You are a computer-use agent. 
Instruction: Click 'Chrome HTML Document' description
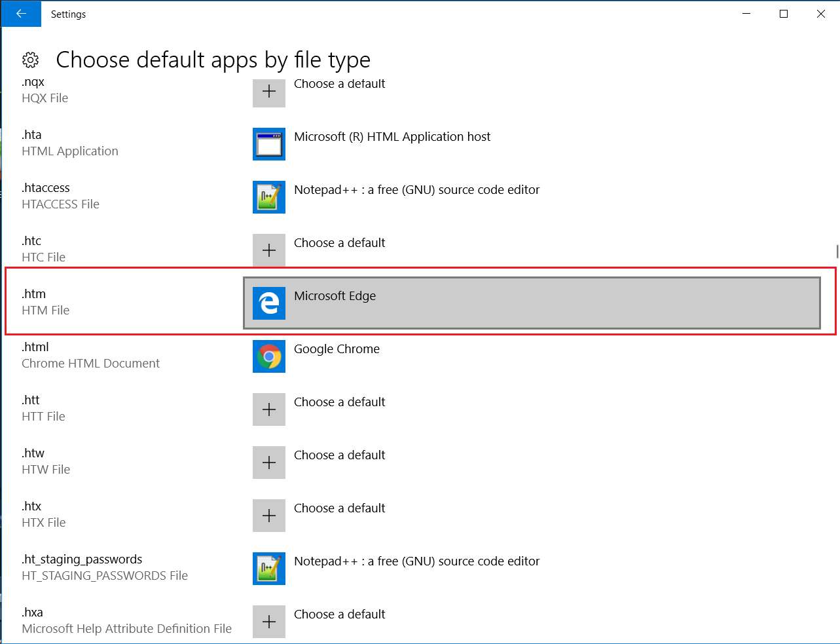[91, 364]
